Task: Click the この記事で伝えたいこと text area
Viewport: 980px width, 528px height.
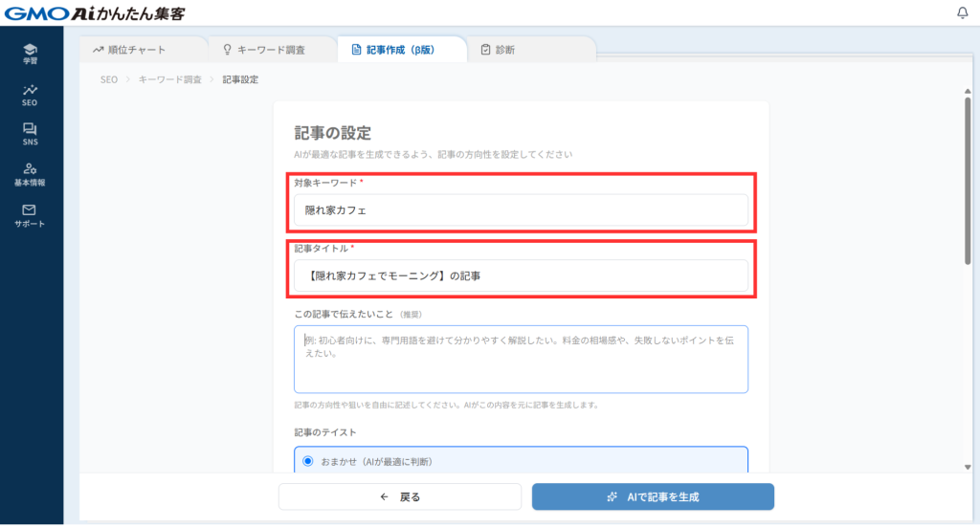Action: [520, 359]
